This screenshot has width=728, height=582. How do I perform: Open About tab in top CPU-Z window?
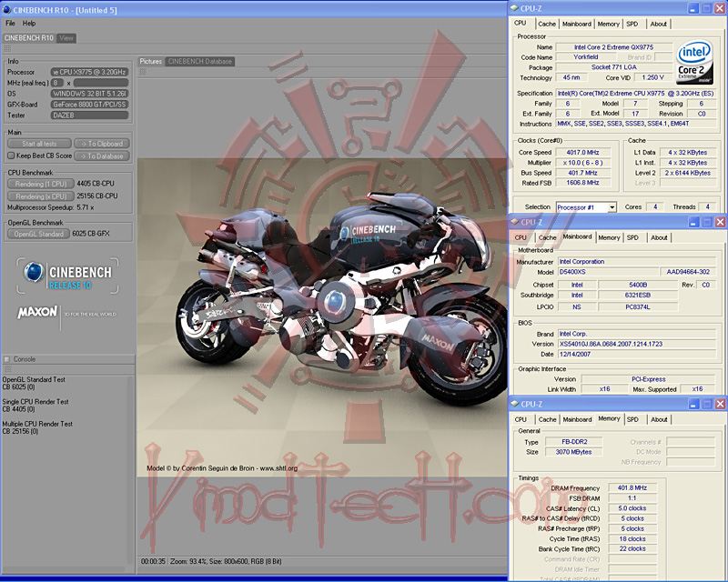point(658,25)
